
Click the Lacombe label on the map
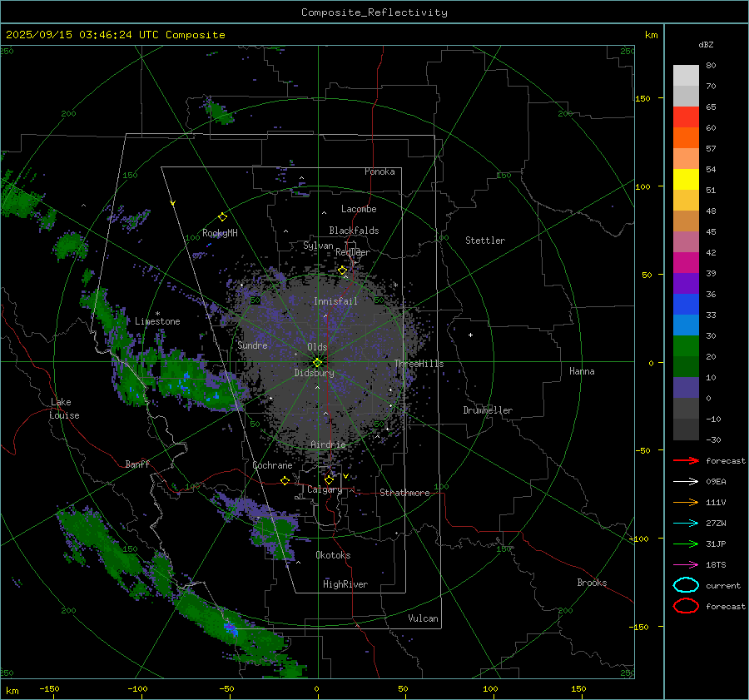(359, 209)
